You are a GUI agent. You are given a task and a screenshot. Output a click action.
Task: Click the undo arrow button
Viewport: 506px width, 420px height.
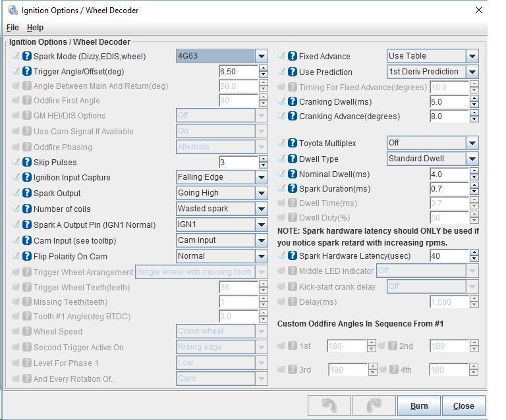tap(329, 406)
